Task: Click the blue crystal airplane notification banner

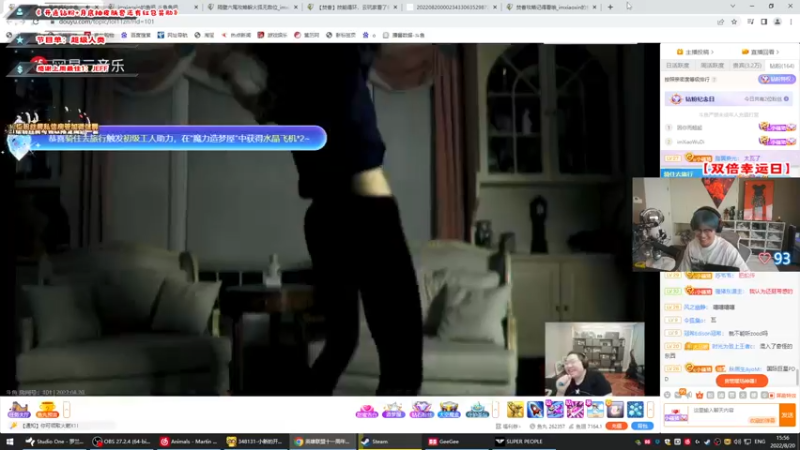Action: pos(168,138)
